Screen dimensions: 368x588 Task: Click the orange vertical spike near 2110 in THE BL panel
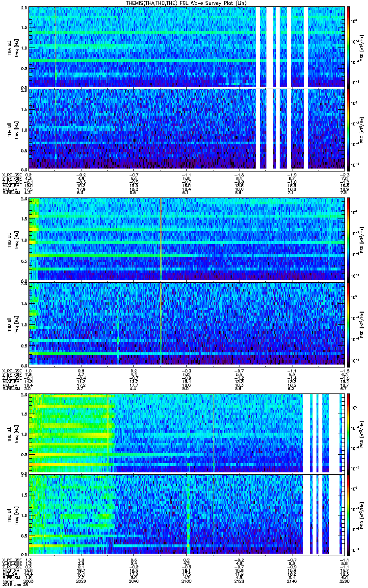[x=213, y=433]
